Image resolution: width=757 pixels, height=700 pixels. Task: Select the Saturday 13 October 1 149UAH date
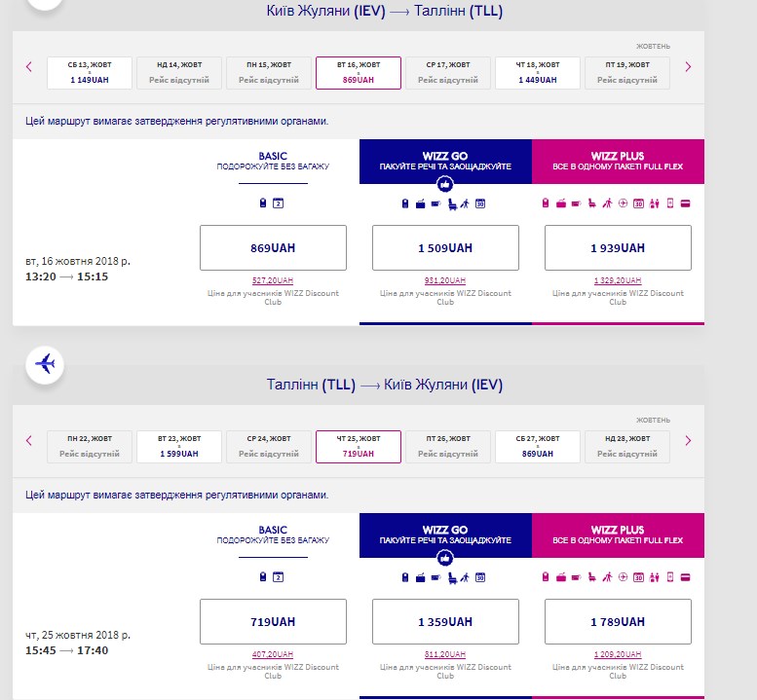(90, 73)
